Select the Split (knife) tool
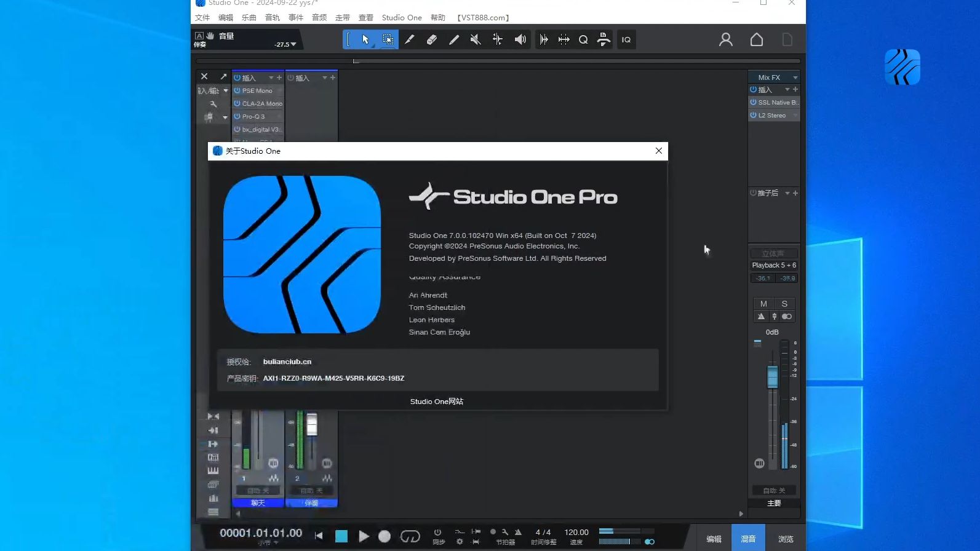The height and width of the screenshot is (551, 980). point(409,39)
